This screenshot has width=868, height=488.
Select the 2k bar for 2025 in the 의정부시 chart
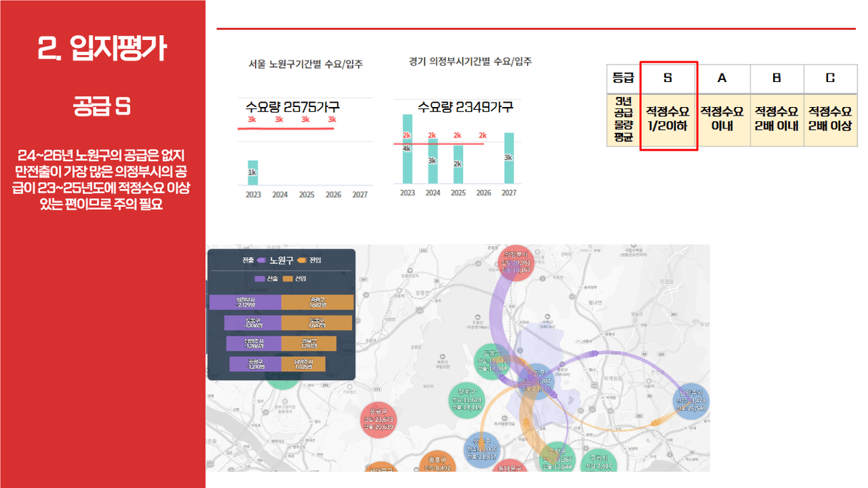point(458,165)
